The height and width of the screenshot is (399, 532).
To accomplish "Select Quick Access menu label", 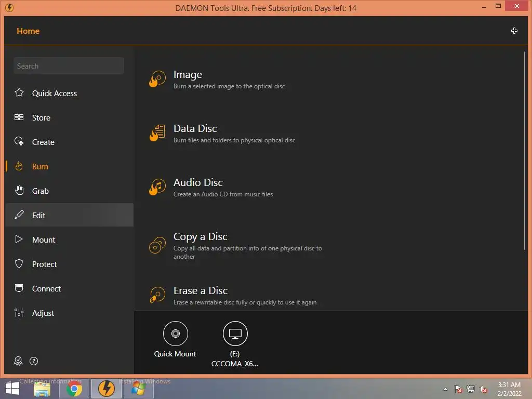I will coord(54,94).
